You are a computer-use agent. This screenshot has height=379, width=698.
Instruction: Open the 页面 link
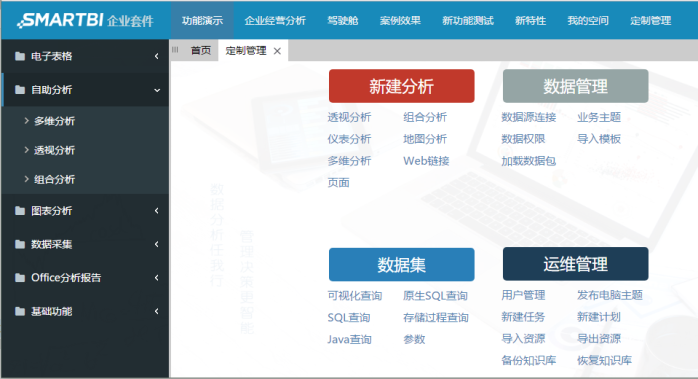(339, 183)
